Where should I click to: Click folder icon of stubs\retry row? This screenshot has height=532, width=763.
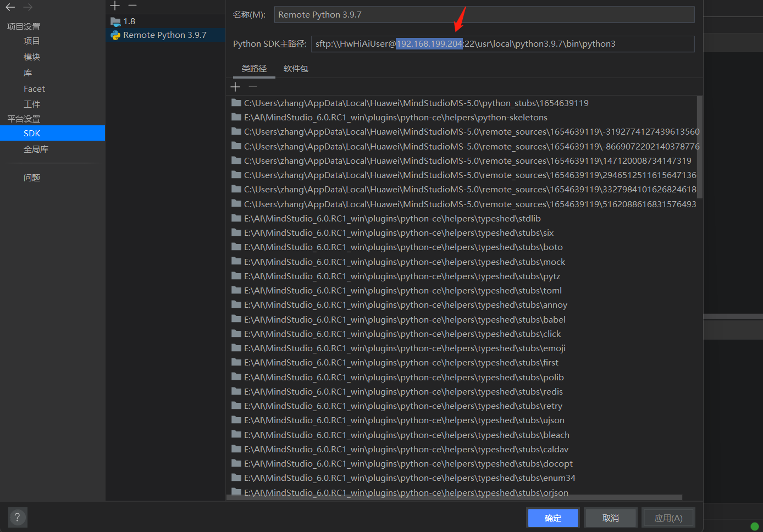pyautogui.click(x=237, y=406)
